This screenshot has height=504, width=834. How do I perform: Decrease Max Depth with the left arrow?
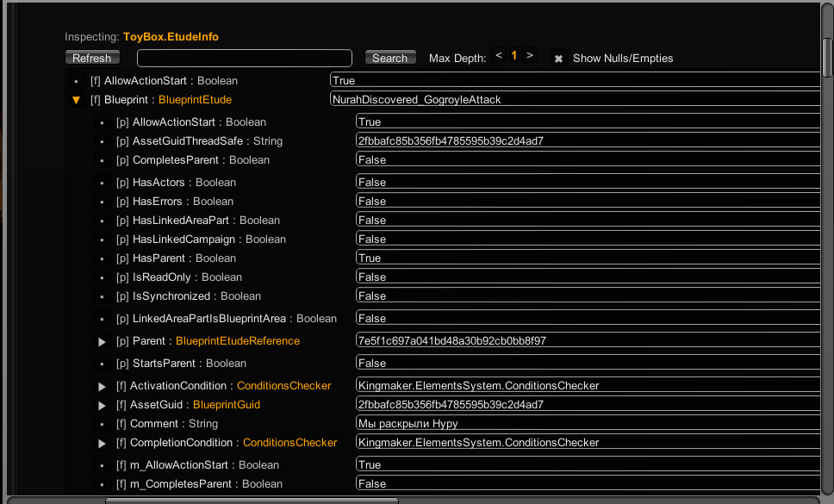pyautogui.click(x=498, y=55)
